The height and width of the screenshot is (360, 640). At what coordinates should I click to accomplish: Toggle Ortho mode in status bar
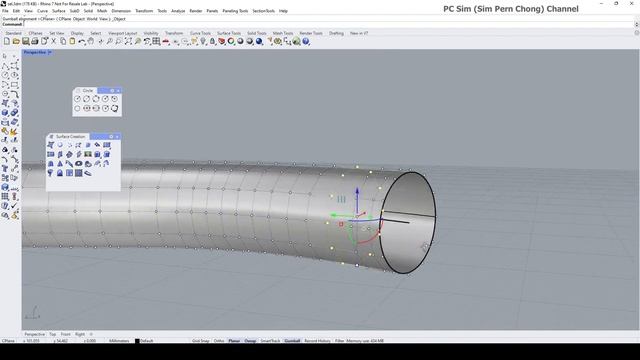219,341
